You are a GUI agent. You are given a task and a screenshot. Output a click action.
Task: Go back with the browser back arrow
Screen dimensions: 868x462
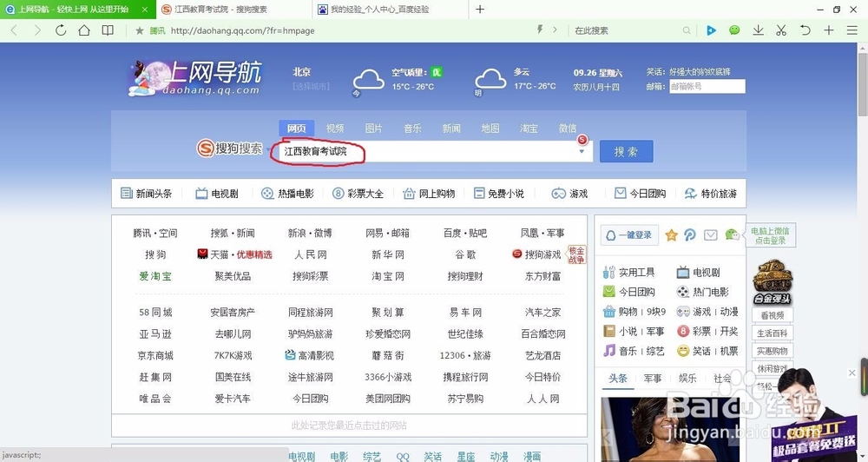tap(14, 30)
